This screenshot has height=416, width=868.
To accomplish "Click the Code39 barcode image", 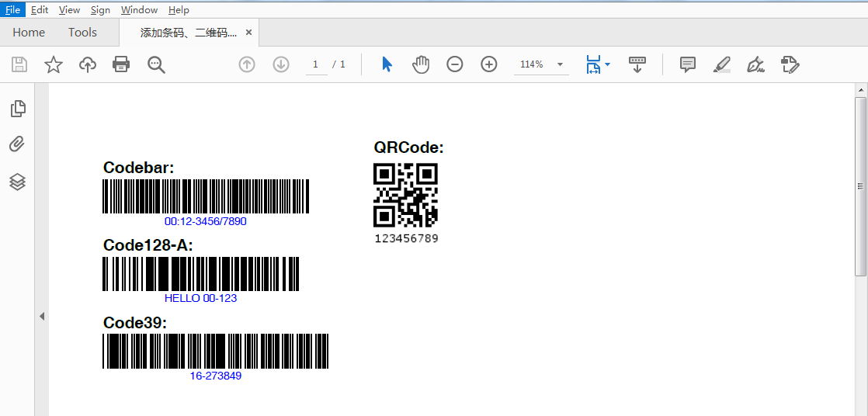I will point(215,352).
